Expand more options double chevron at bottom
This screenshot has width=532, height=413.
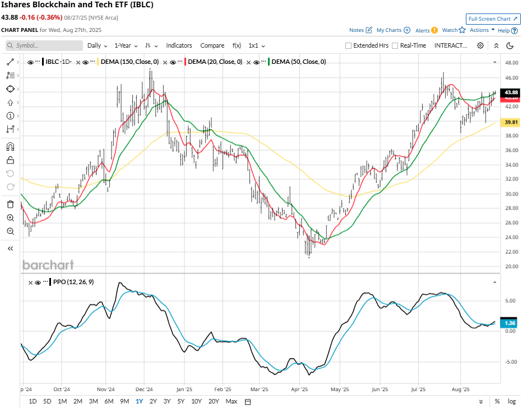481,402
